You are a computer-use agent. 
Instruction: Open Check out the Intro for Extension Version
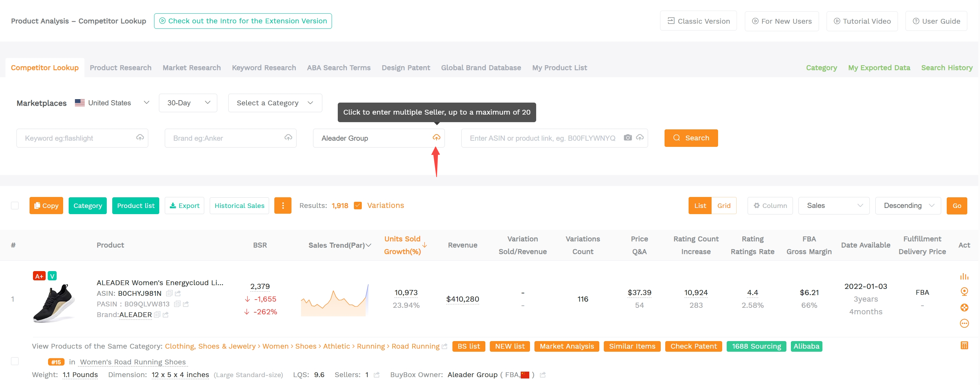tap(243, 21)
